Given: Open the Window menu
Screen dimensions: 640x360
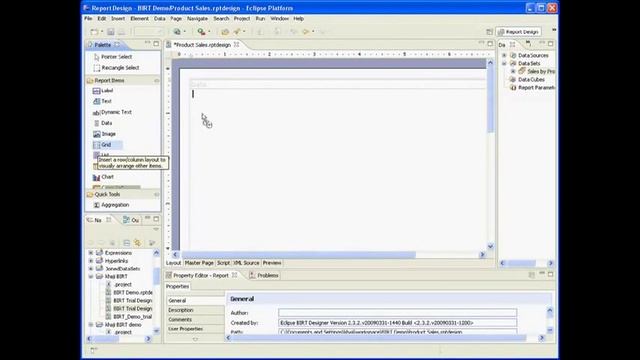Looking at the screenshot, I should coord(280,19).
